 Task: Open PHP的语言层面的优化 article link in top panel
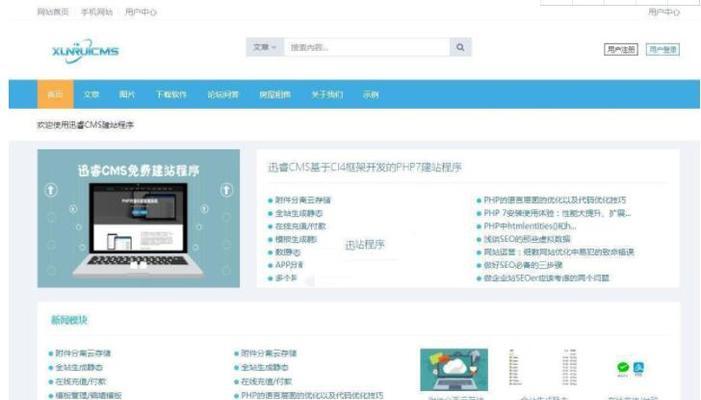coord(554,200)
